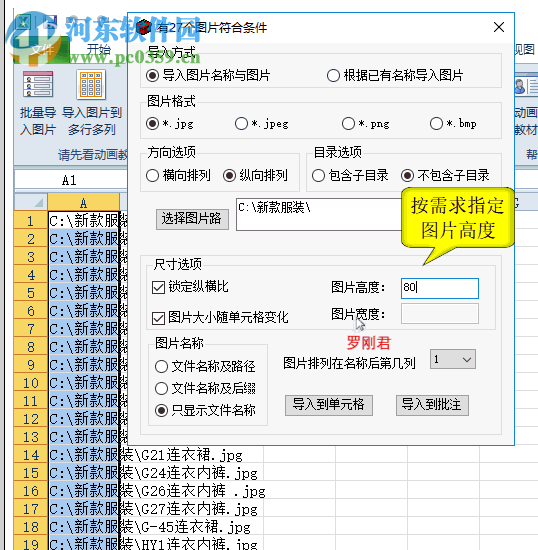Select the 导入图片名称与图片 radio option

tap(208, 75)
